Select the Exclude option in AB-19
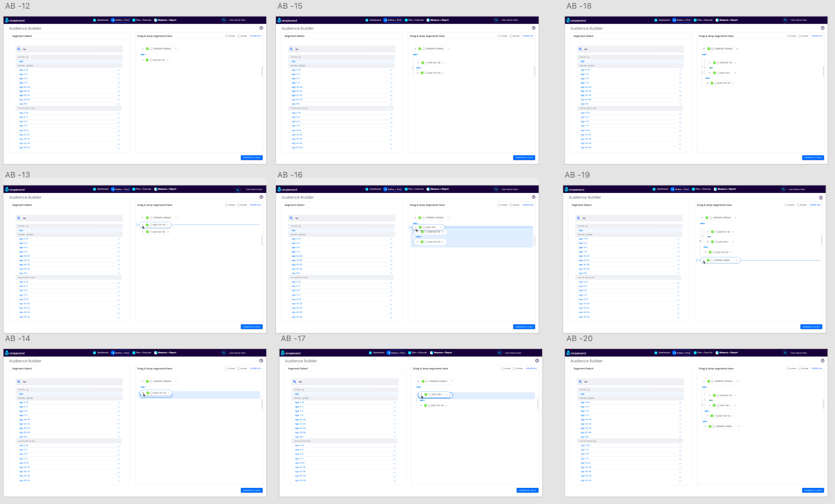Image resolution: width=835 pixels, height=504 pixels. 802,205
